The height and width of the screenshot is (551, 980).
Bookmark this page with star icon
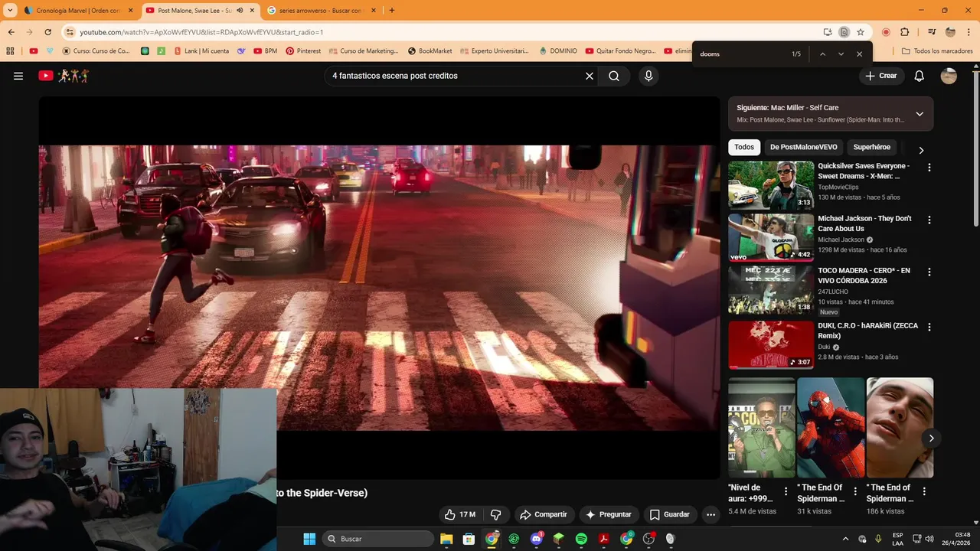tap(861, 32)
